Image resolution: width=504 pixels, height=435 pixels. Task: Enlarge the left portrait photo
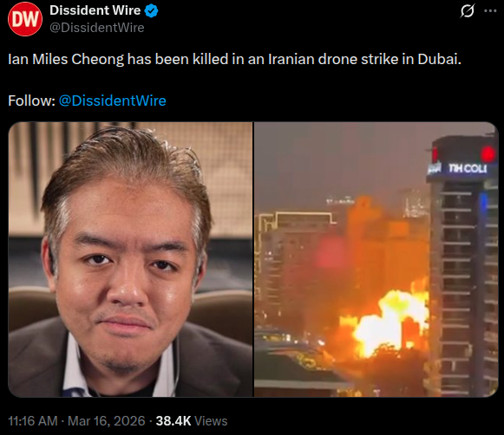coord(130,259)
